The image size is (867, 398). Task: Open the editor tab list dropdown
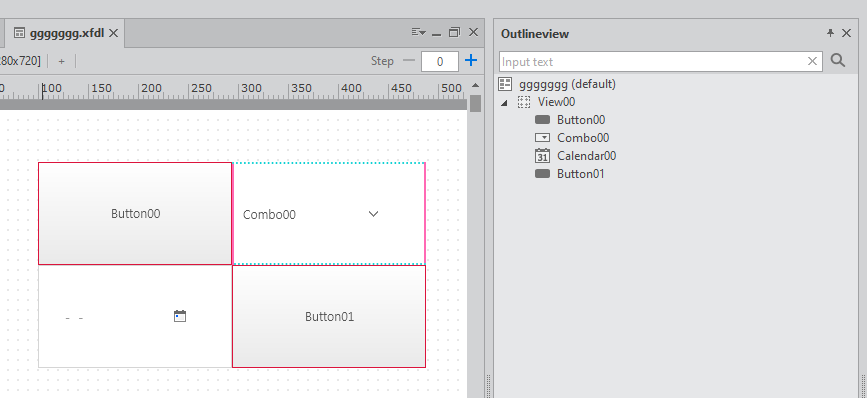coord(419,33)
